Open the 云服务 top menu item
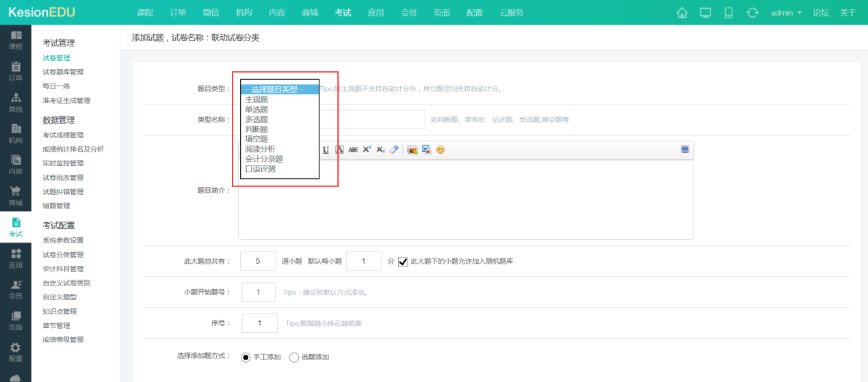 (512, 13)
